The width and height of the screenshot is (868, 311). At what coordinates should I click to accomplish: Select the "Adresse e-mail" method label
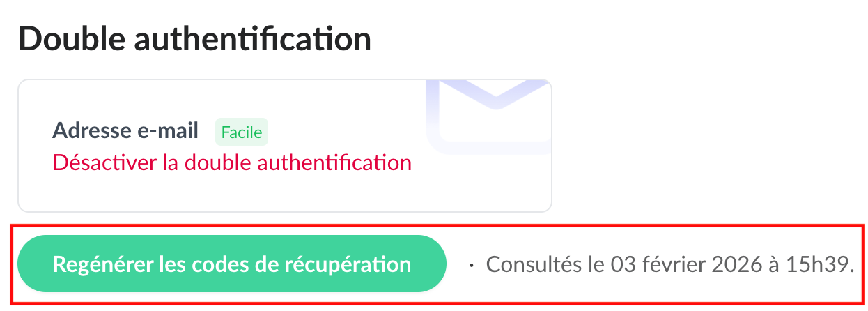(125, 130)
